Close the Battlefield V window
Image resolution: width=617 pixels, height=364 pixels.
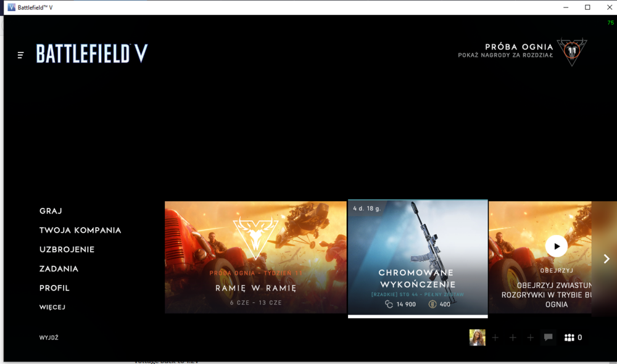(609, 7)
